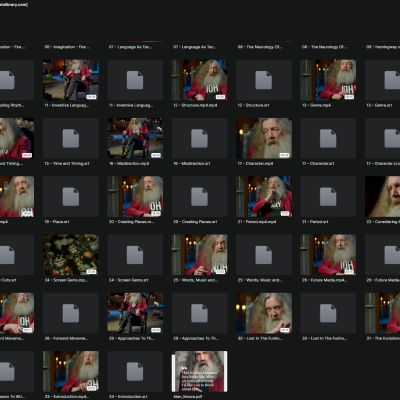400x400 pixels.
Task: Click the '15 - Time and Timing.srt' file name
Action: point(67,163)
